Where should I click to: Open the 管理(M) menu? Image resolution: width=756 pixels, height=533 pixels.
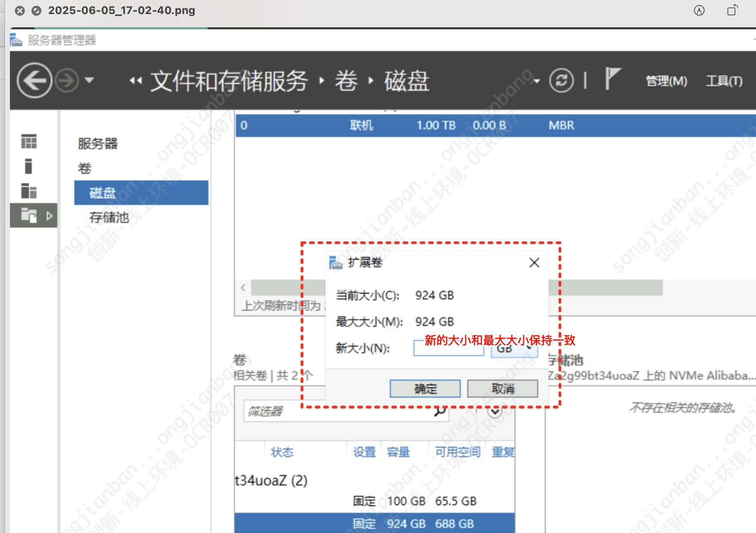pos(666,81)
